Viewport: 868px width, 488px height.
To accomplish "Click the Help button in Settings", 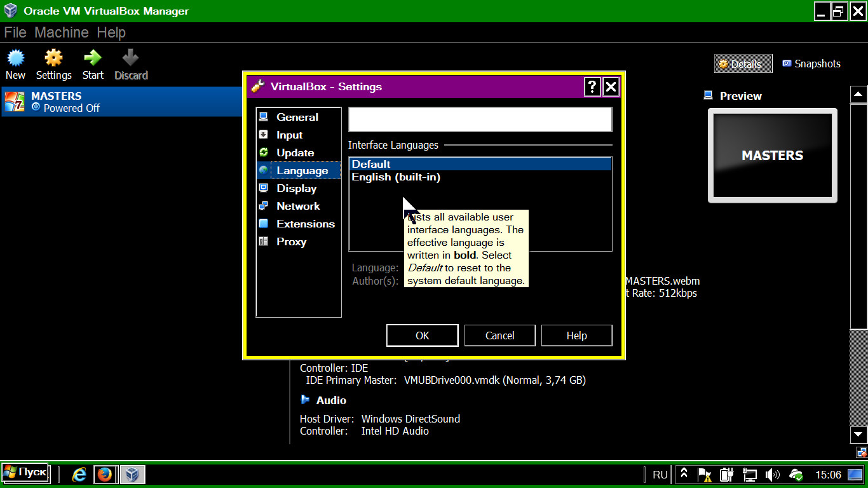I will [577, 335].
